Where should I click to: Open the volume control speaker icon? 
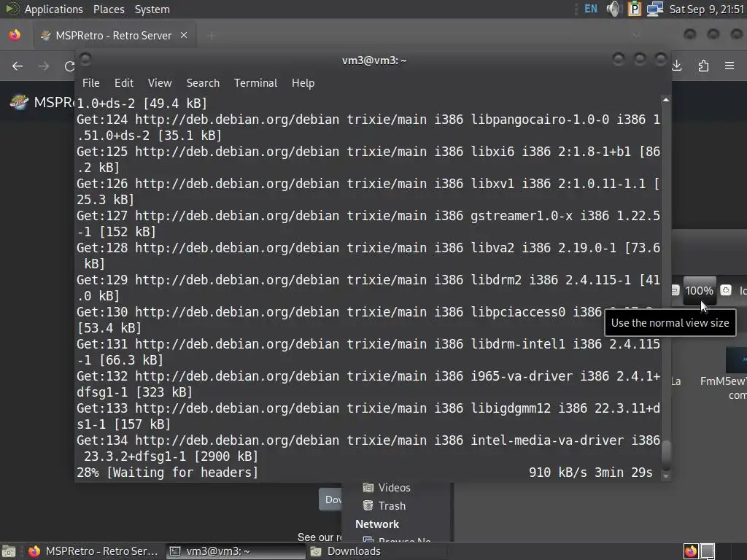(x=614, y=9)
